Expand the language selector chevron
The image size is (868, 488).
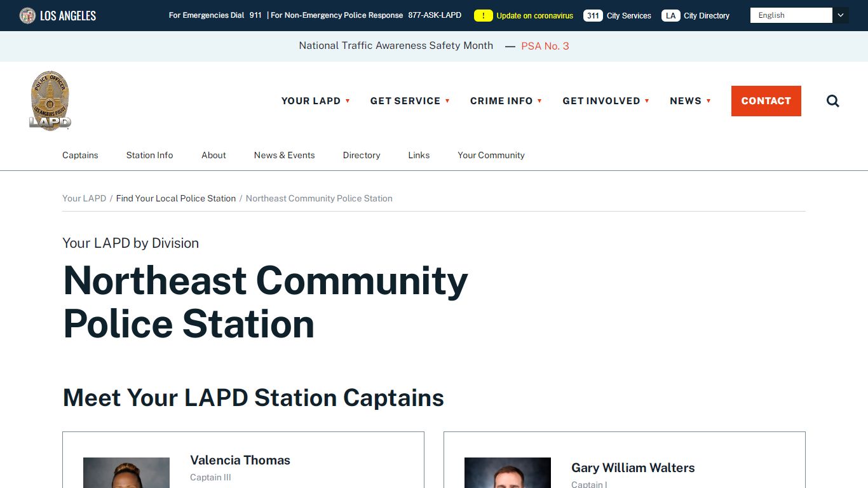(x=841, y=15)
